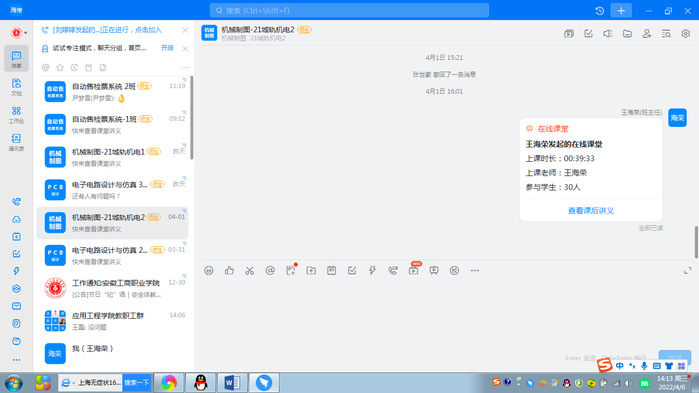Click 查看课后讲义 link in class card

coord(591,210)
